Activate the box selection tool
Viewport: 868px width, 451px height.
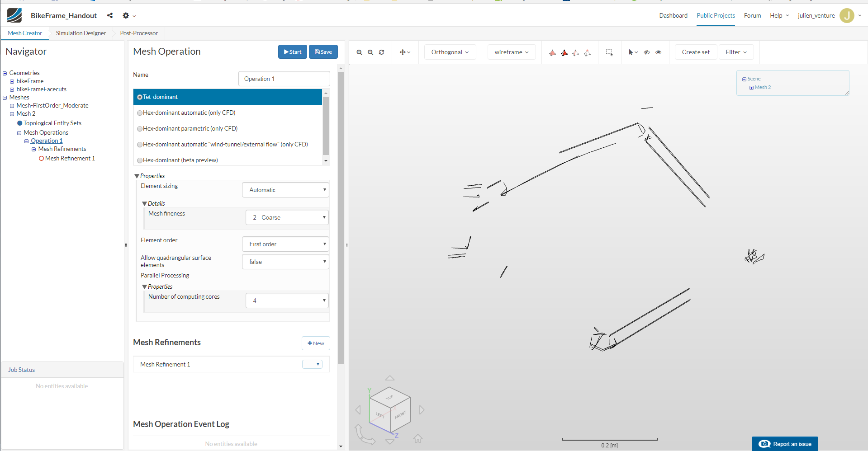pyautogui.click(x=609, y=52)
